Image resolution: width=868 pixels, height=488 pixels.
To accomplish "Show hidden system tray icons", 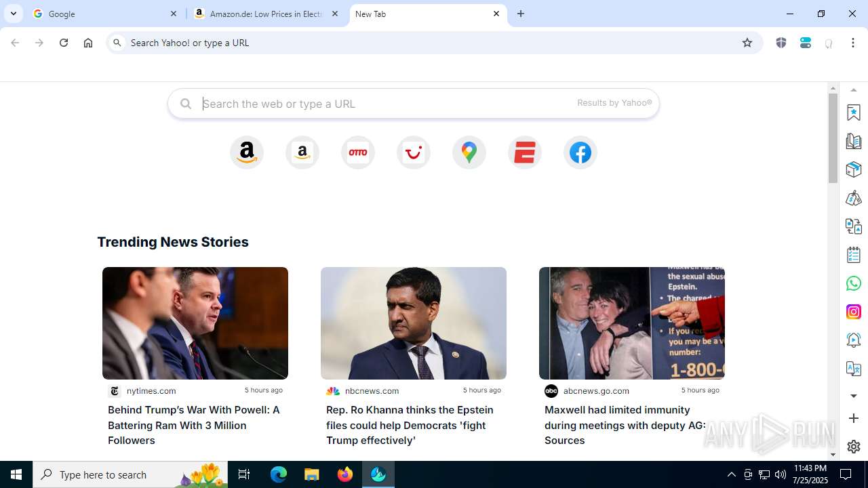I will (731, 474).
